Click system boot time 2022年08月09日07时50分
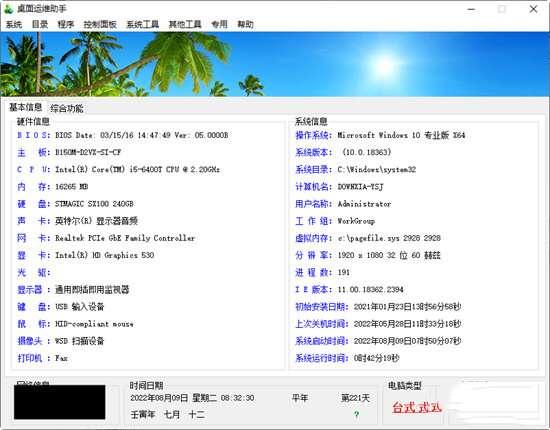The height and width of the screenshot is (430, 550). (x=407, y=341)
